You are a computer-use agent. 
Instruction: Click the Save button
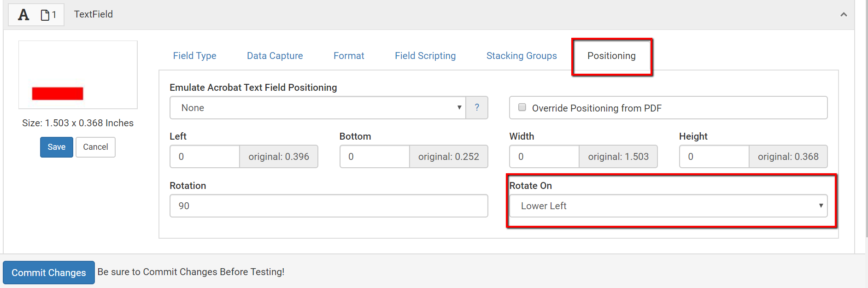tap(57, 147)
